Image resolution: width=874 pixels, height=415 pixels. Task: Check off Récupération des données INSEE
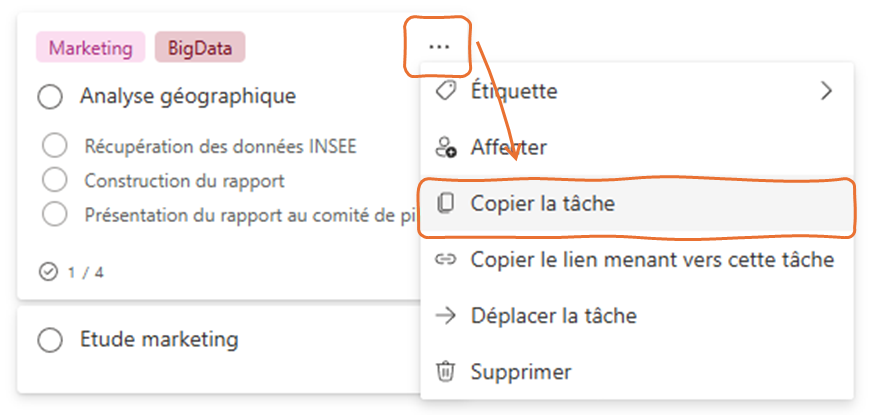tap(55, 147)
